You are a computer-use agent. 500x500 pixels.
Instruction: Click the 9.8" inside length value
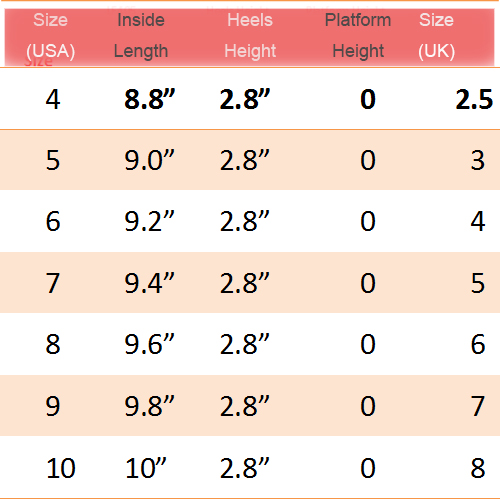[150, 406]
